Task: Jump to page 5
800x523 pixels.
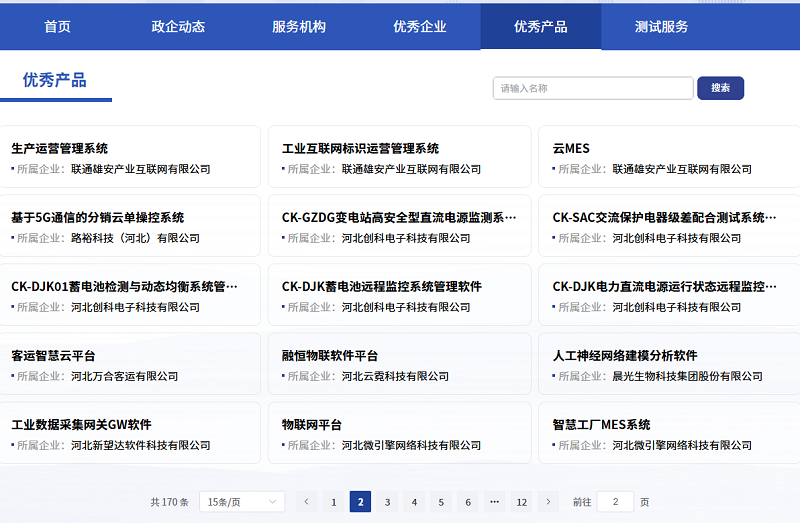Action: point(441,502)
